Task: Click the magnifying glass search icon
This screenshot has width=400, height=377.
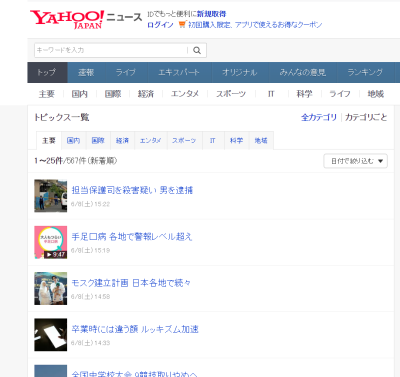Action: pos(197,50)
